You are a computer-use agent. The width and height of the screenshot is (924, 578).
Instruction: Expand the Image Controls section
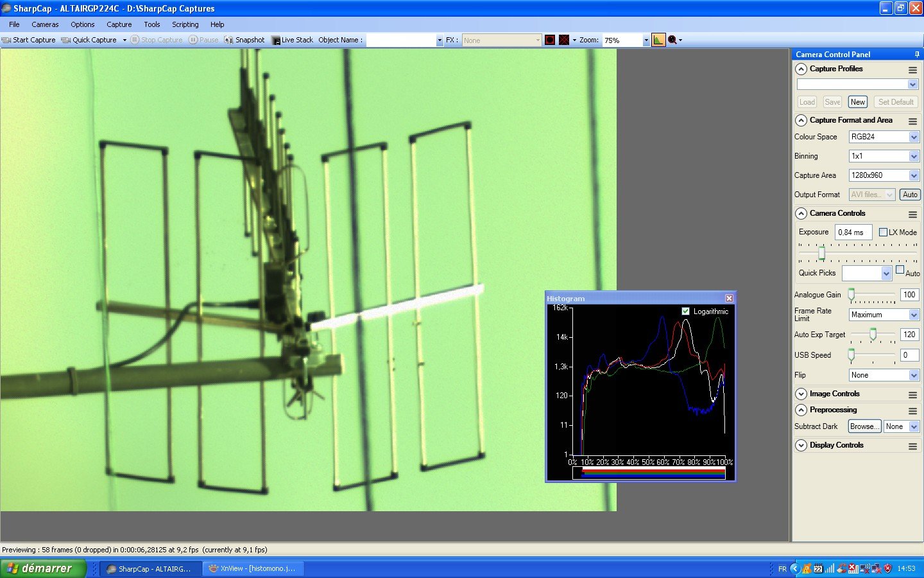click(x=801, y=394)
